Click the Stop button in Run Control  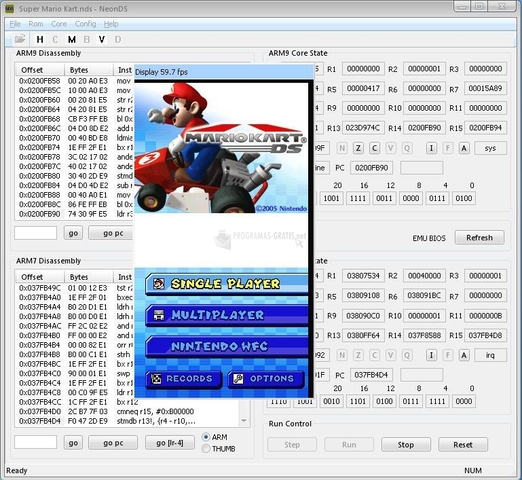[x=406, y=445]
